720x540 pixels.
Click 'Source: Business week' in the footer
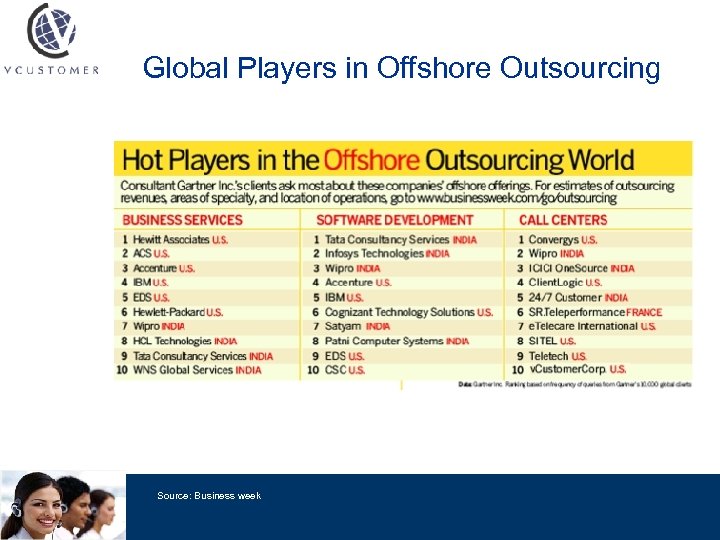(x=209, y=495)
